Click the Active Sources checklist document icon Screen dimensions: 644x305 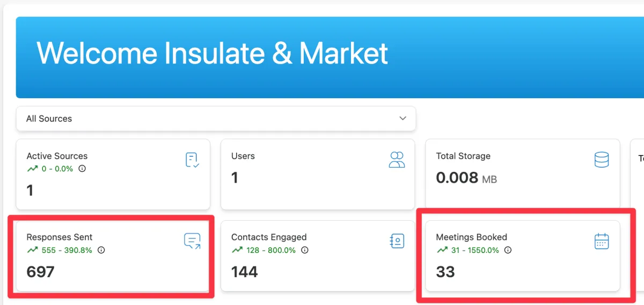coord(192,160)
